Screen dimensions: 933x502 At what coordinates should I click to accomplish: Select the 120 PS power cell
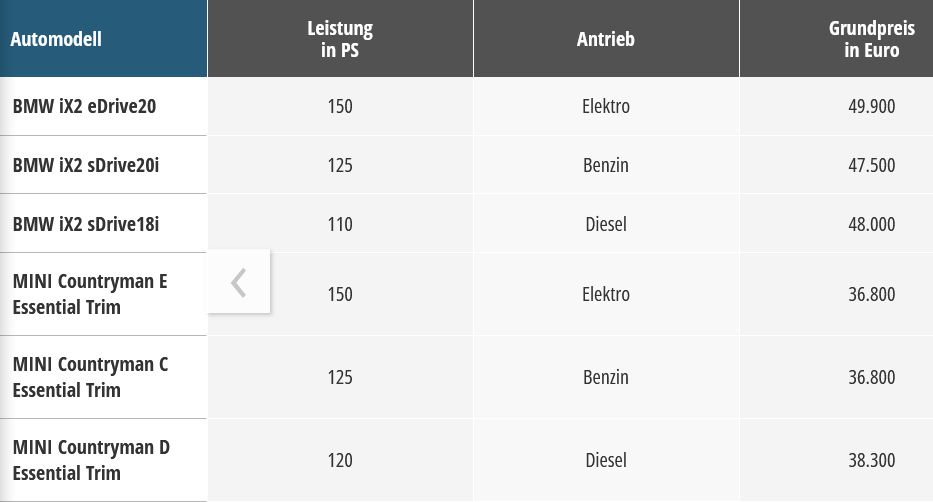coord(340,460)
